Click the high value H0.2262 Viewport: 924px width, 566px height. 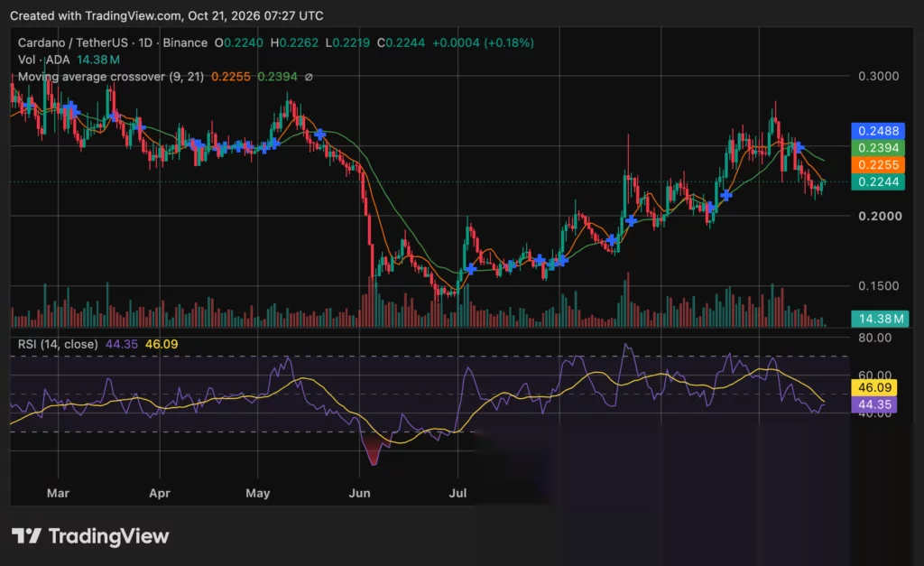coord(294,42)
